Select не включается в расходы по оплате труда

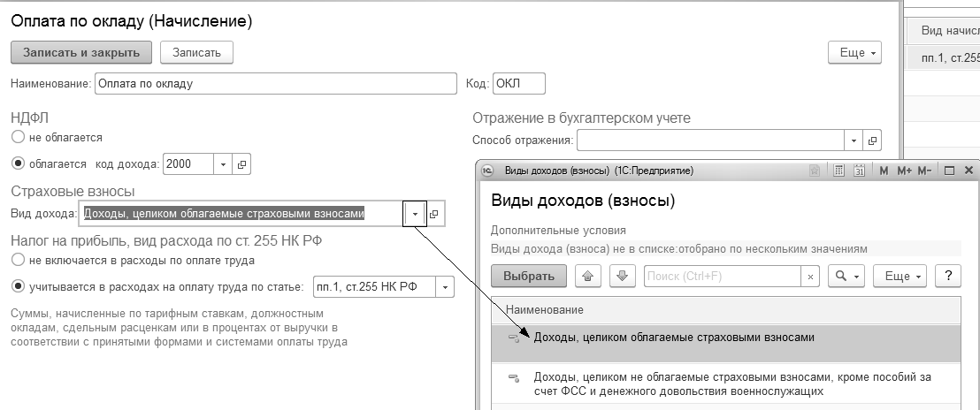click(18, 260)
